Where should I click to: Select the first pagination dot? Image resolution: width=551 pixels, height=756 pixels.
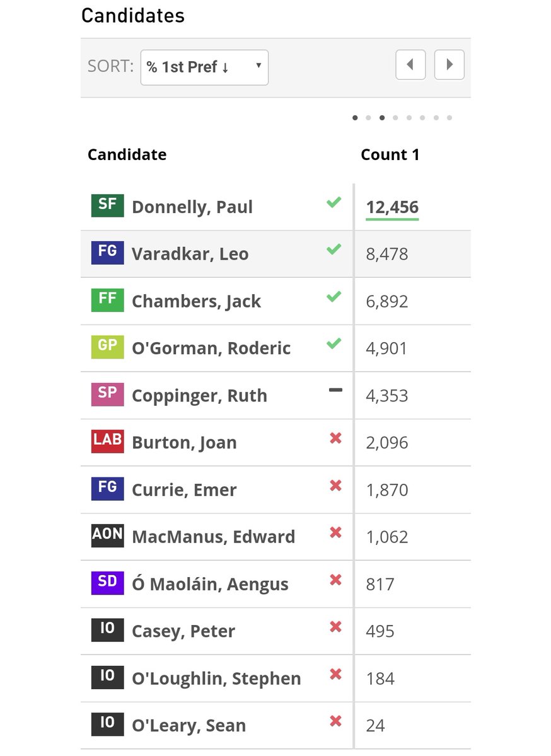click(x=355, y=118)
